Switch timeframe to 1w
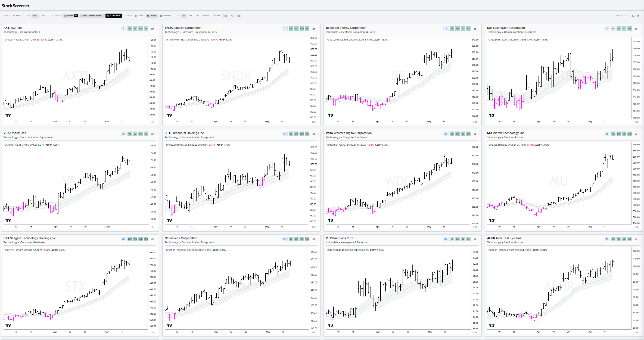 pos(190,16)
